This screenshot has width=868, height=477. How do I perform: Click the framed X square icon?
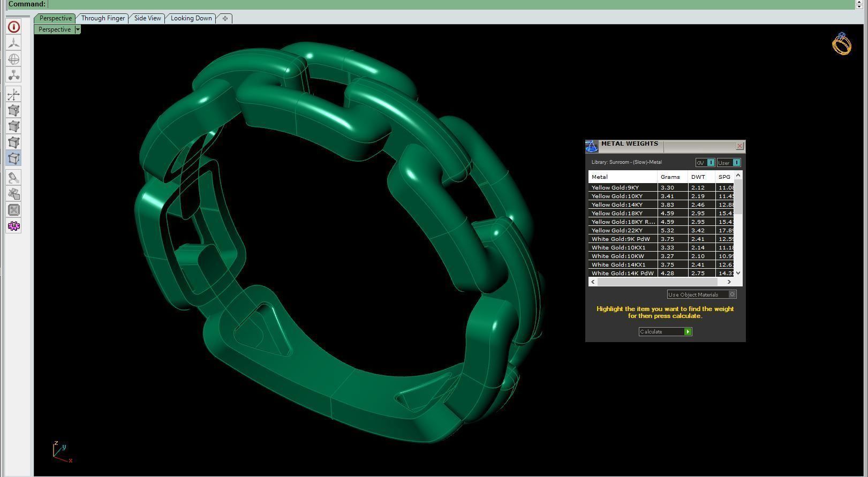[x=14, y=210]
